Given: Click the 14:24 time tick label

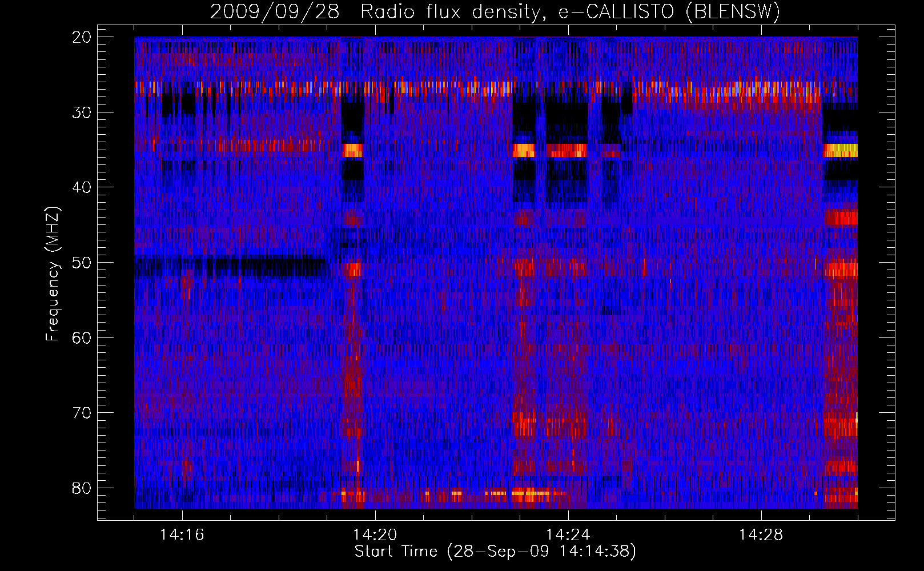Looking at the screenshot, I should 568,534.
